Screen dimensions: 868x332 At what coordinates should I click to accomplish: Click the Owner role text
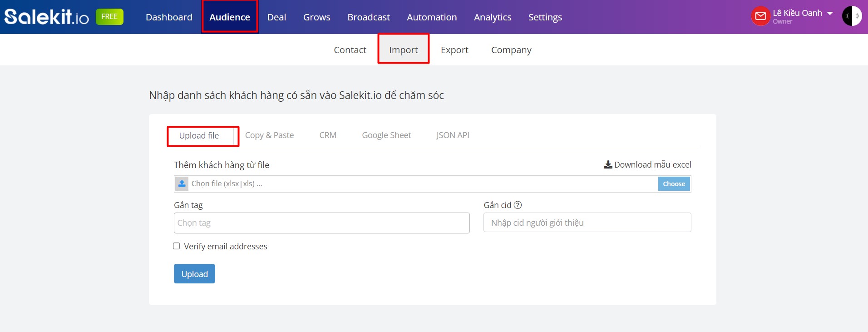pyautogui.click(x=783, y=21)
